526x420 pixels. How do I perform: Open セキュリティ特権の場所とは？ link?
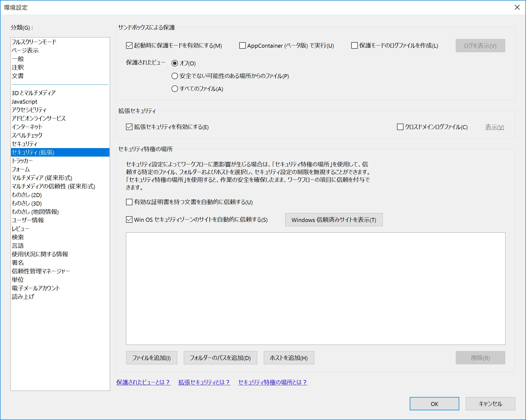click(272, 382)
